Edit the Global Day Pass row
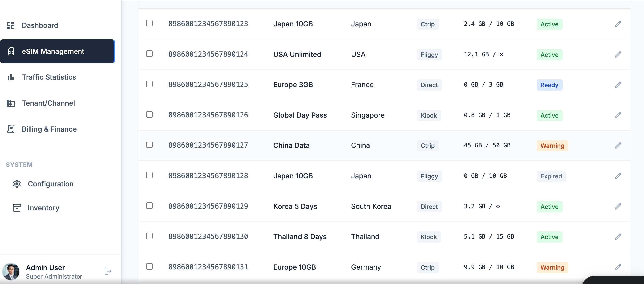The width and height of the screenshot is (644, 284). (618, 115)
